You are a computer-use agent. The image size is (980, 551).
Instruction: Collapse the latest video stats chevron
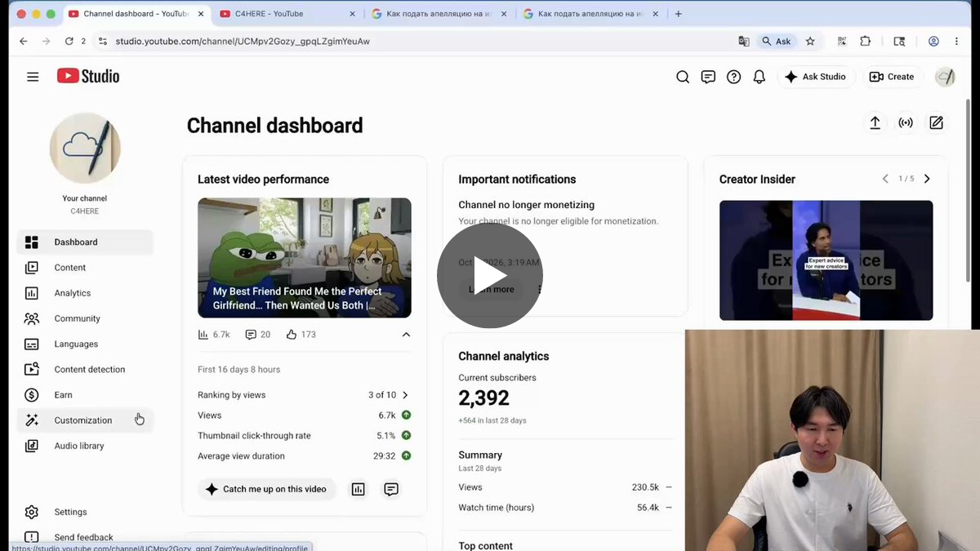(406, 335)
